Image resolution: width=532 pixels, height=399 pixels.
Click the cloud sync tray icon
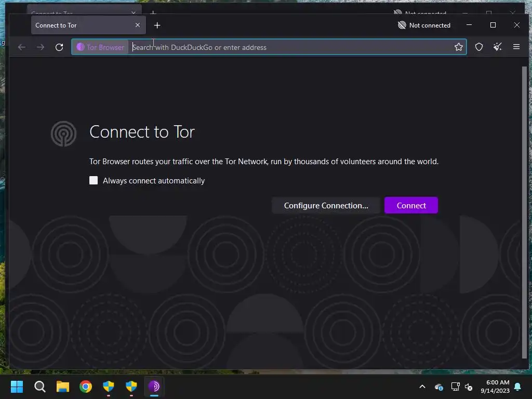point(438,387)
